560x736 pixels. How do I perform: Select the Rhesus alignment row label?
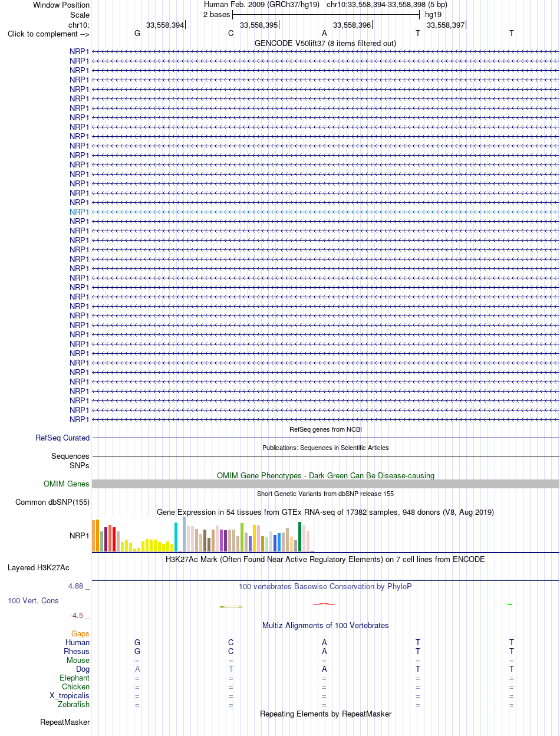pos(77,651)
